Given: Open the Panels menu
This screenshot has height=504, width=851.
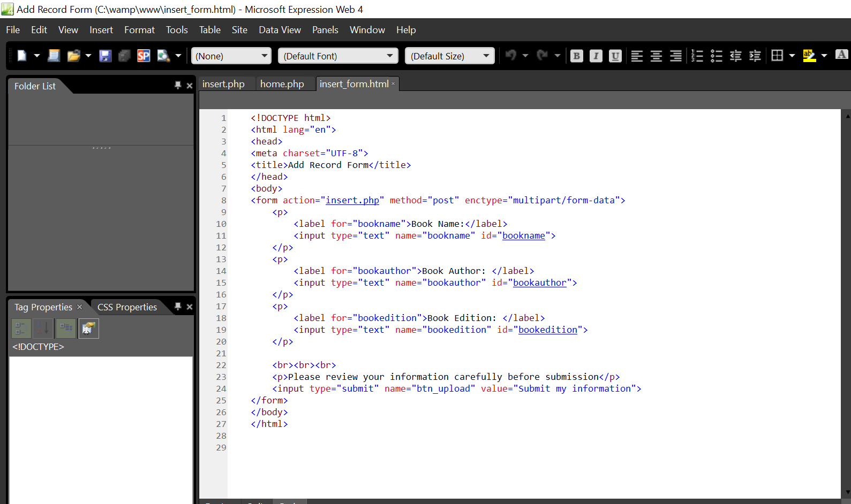Looking at the screenshot, I should point(325,30).
